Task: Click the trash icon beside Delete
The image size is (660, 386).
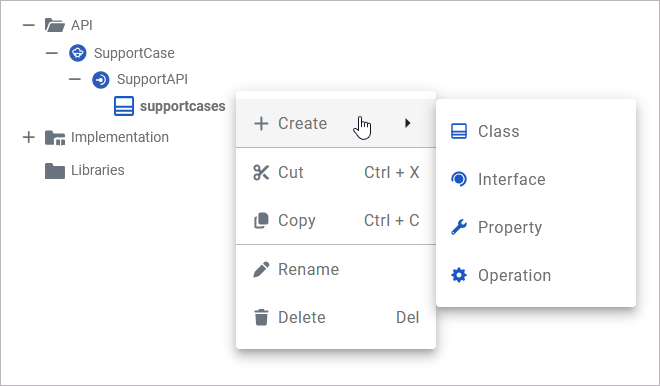Action: [261, 317]
